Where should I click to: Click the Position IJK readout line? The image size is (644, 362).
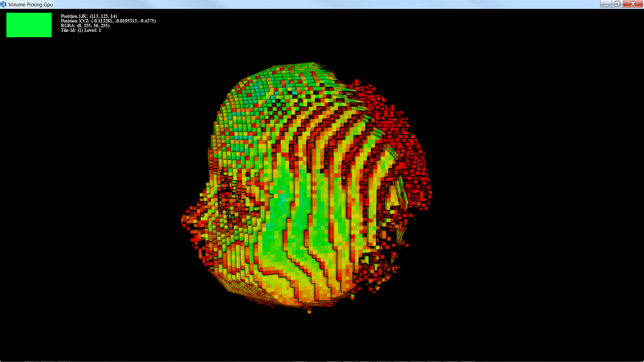click(89, 16)
